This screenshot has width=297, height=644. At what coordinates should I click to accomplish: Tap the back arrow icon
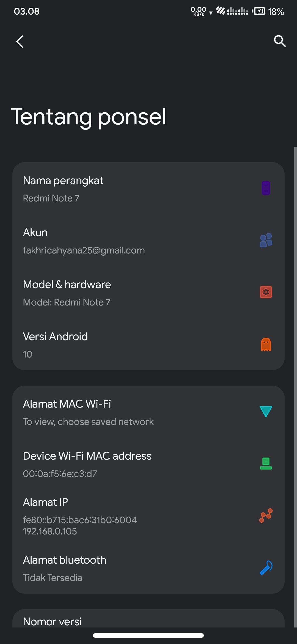click(x=20, y=42)
